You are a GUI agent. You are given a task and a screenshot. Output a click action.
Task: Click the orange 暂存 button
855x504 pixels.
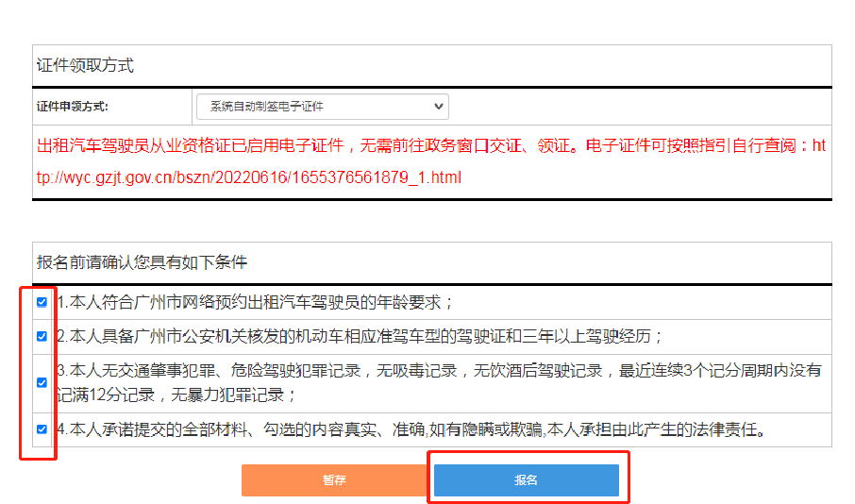334,480
